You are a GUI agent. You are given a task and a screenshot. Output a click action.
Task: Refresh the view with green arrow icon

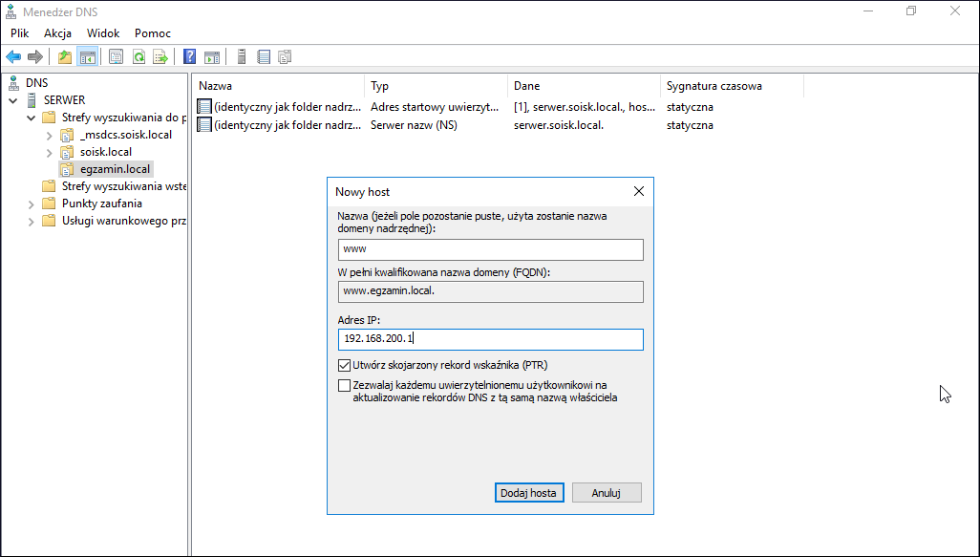point(138,57)
